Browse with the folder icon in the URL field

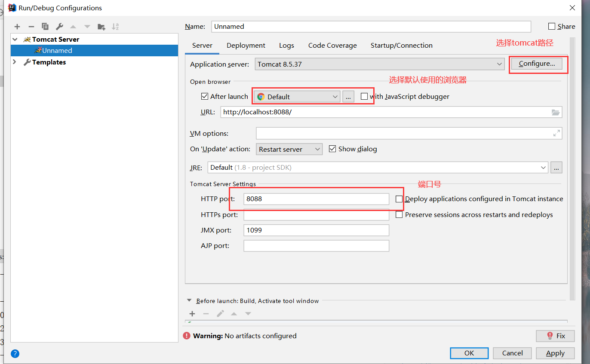pyautogui.click(x=556, y=112)
